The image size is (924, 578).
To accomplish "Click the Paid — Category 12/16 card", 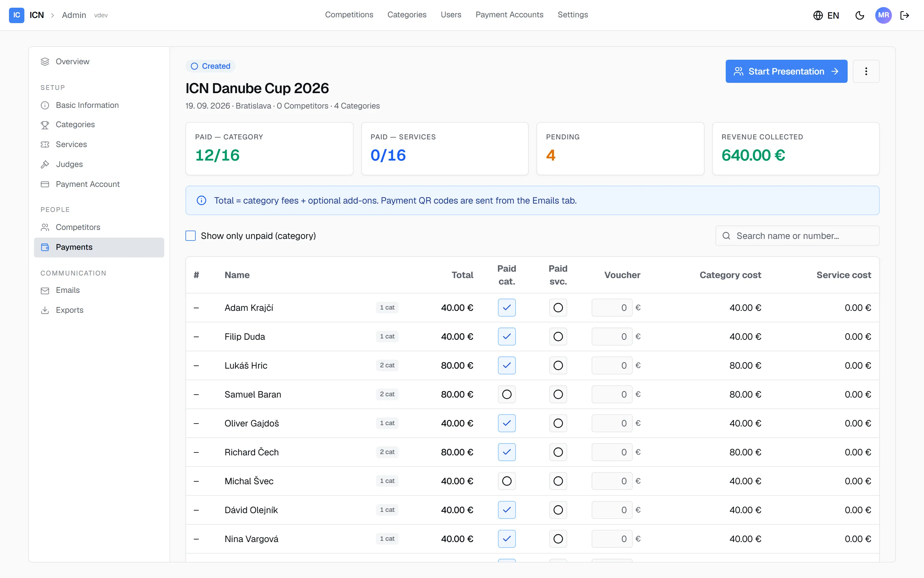I will pyautogui.click(x=269, y=149).
